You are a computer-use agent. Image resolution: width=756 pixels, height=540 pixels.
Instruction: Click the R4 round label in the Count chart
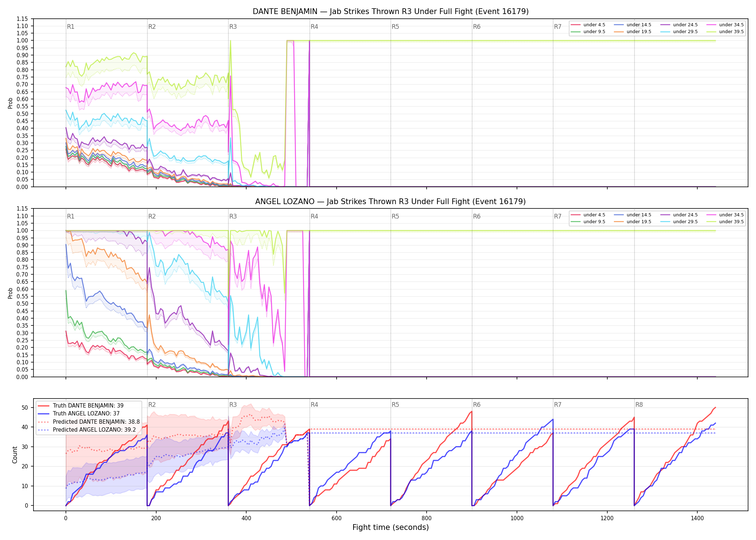[314, 405]
